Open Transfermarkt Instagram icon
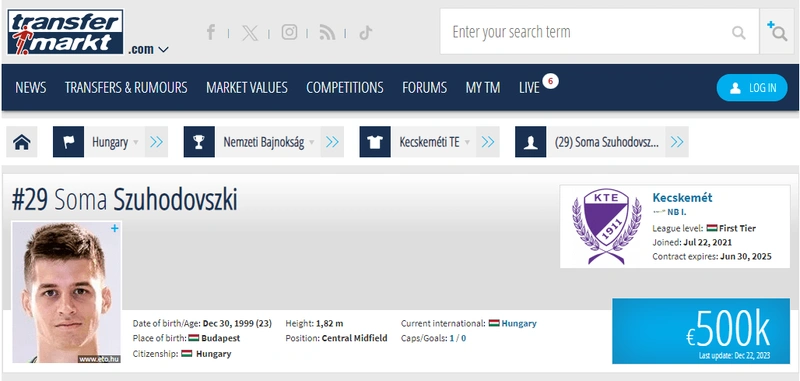The height and width of the screenshot is (381, 800). point(289,33)
